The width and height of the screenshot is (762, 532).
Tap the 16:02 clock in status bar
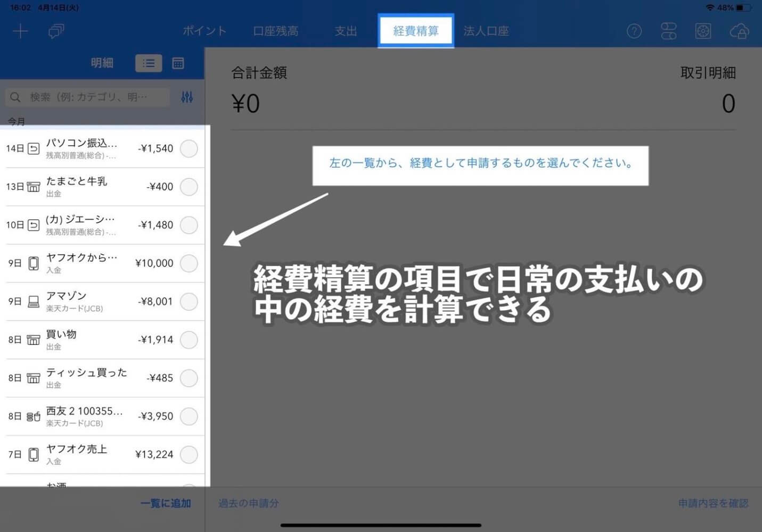(21, 8)
